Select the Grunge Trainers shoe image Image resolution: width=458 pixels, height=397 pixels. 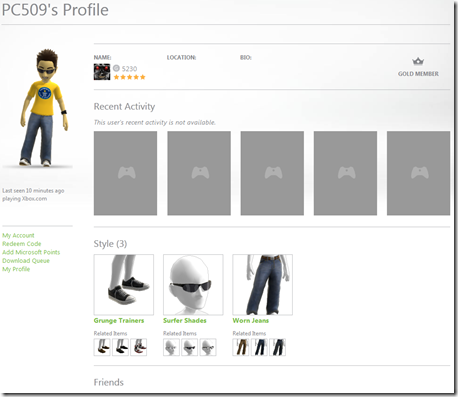click(x=124, y=285)
